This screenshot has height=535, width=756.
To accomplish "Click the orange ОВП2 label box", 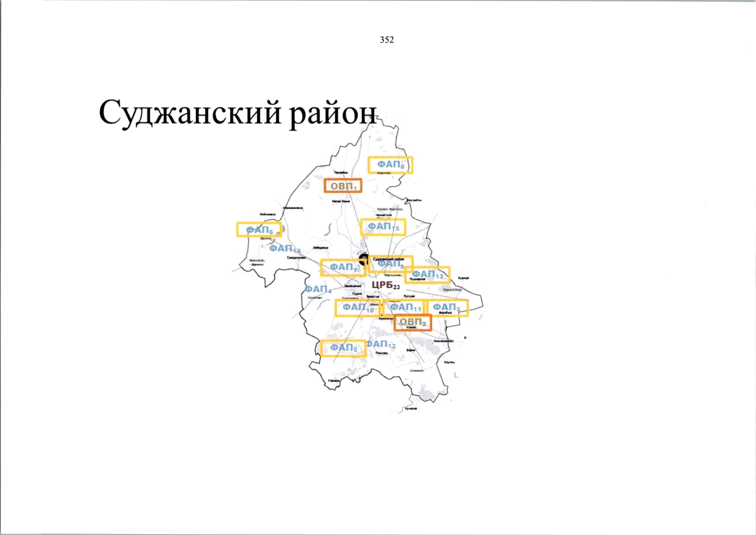I will pos(413,322).
